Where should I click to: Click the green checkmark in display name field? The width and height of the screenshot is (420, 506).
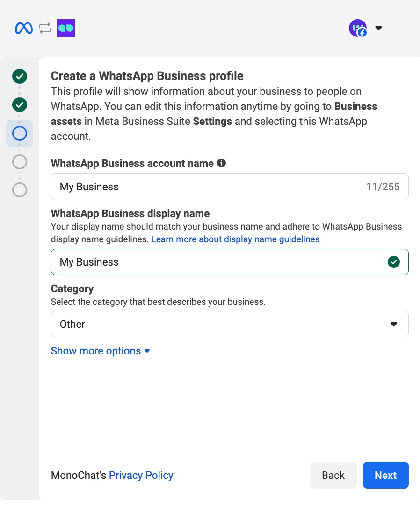[x=394, y=262]
